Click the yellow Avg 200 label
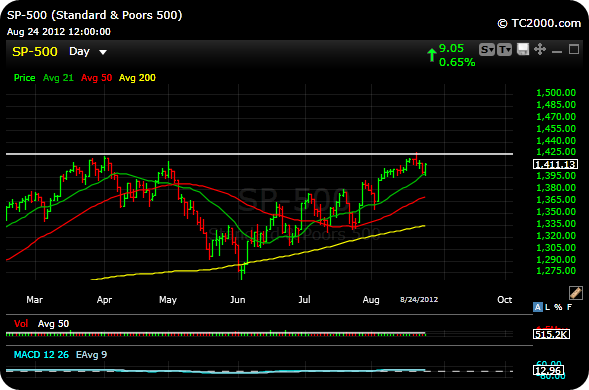The width and height of the screenshot is (589, 390). (x=137, y=78)
